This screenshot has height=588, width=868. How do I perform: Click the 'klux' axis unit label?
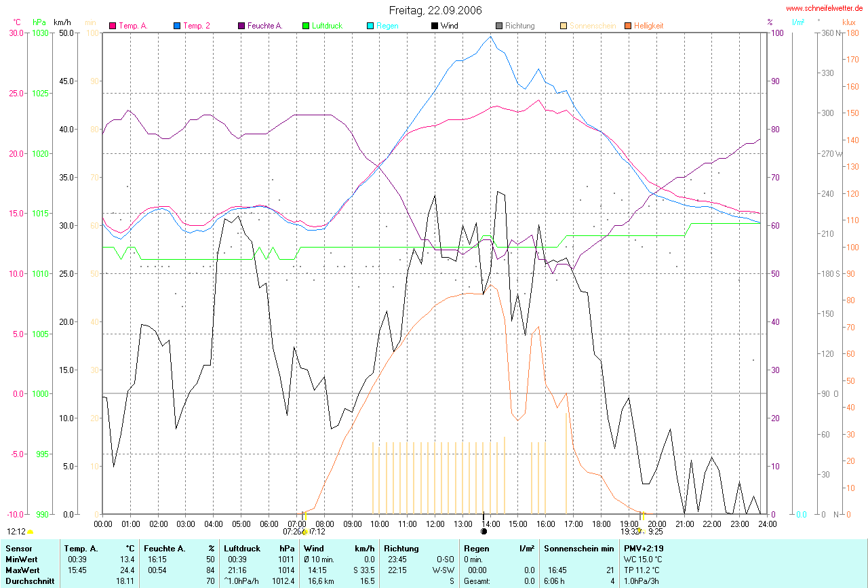[x=849, y=22]
